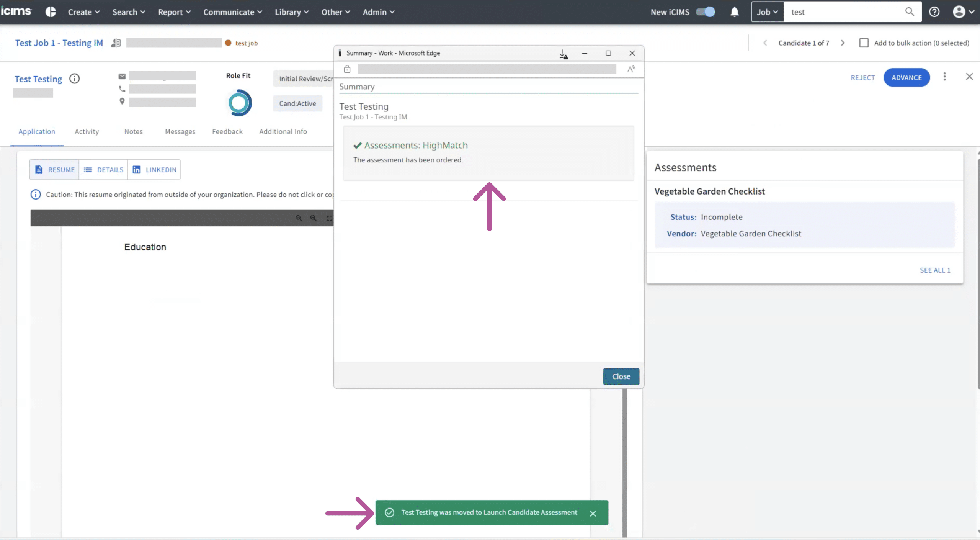Toggle the New iCIMS switch
The image size is (980, 540).
(x=706, y=12)
